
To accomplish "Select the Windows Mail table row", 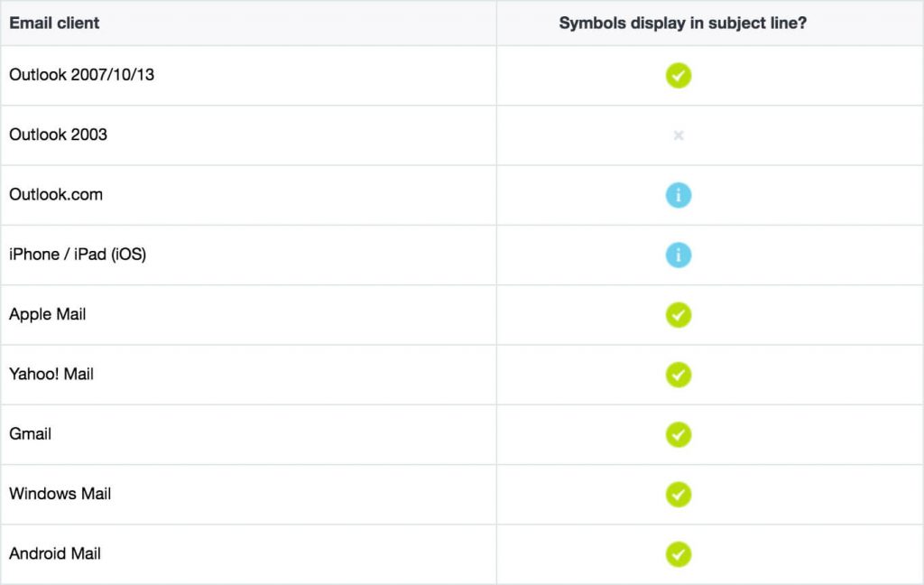I will coord(60,494).
